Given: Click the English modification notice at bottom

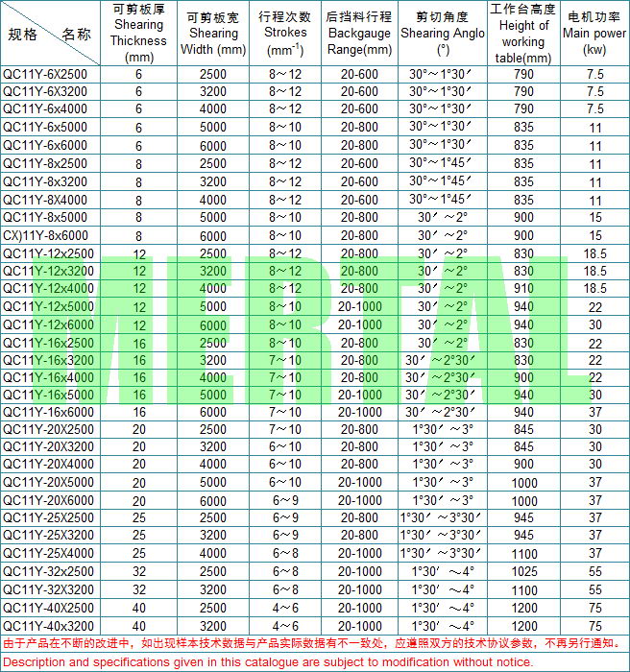Looking at the screenshot, I should [x=268, y=662].
